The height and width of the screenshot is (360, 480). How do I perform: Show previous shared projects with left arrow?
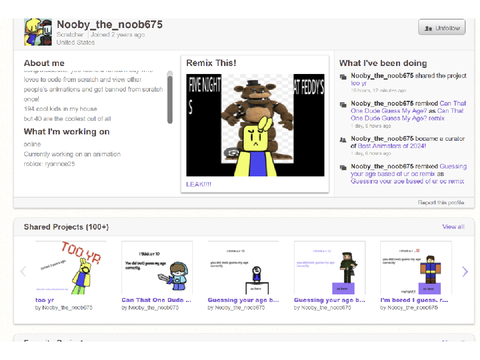point(23,272)
